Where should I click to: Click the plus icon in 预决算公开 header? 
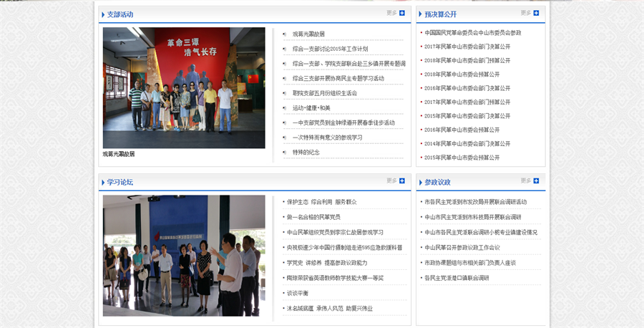point(536,13)
